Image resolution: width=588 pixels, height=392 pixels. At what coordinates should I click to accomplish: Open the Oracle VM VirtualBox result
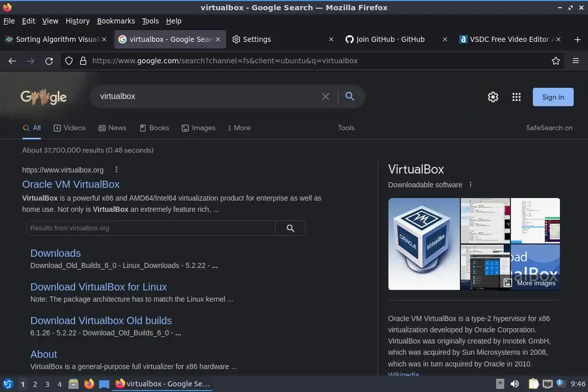(70, 184)
